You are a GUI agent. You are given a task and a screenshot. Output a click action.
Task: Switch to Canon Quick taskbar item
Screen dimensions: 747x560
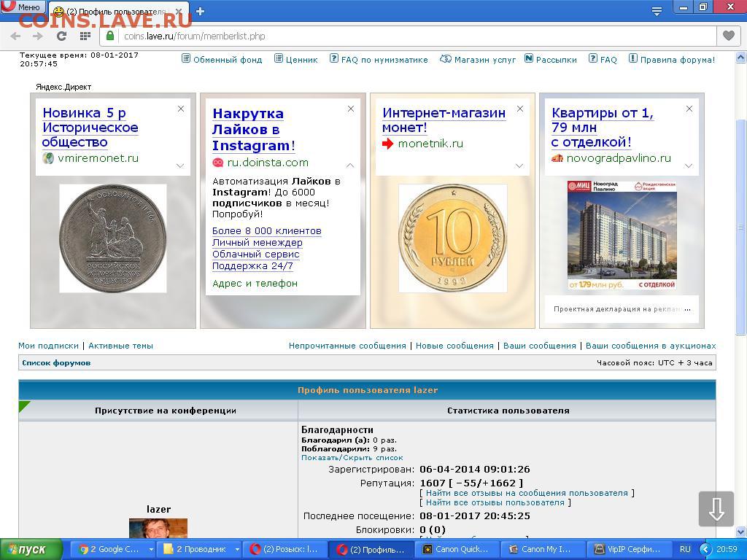click(456, 550)
